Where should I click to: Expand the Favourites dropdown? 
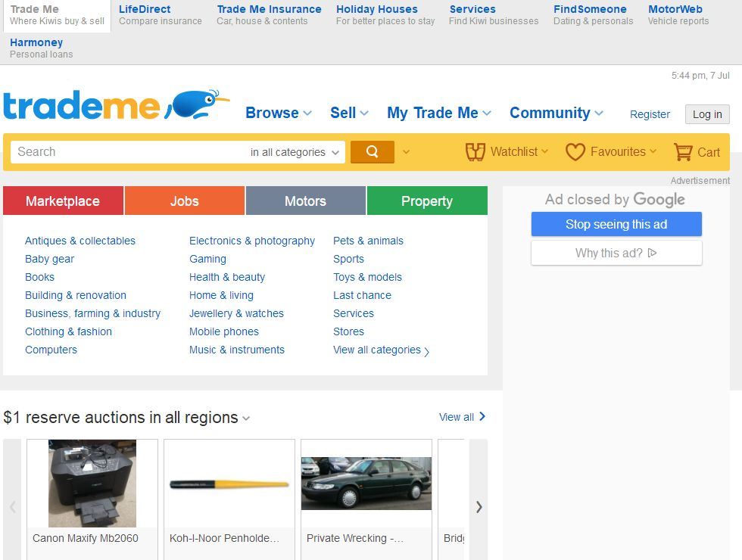tap(653, 151)
